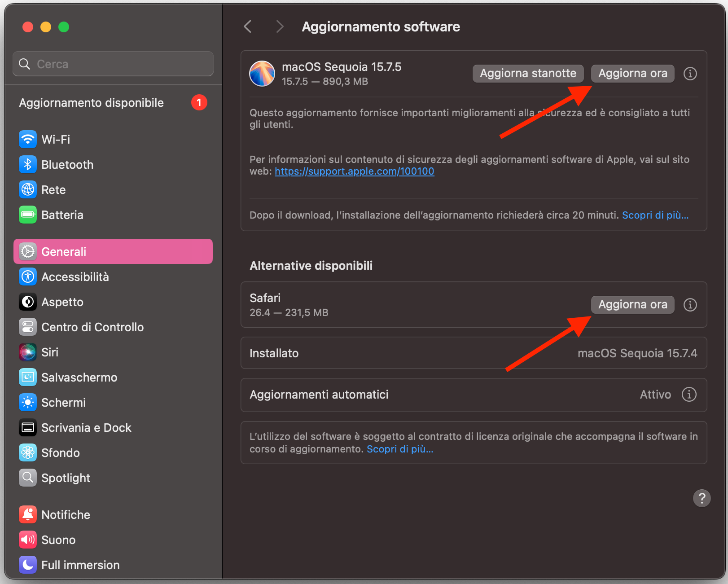This screenshot has width=728, height=584.
Task: Click Aggiorna ora for macOS Sequoia 15.7.5
Action: click(632, 73)
